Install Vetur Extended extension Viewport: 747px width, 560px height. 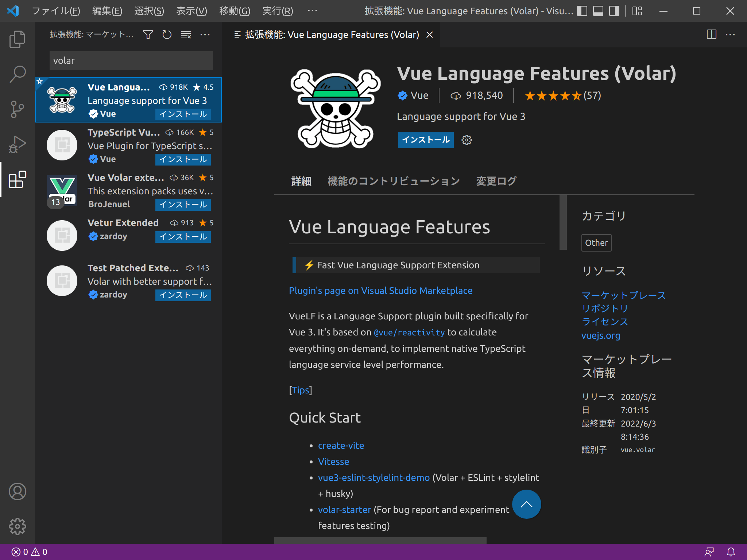click(x=183, y=237)
